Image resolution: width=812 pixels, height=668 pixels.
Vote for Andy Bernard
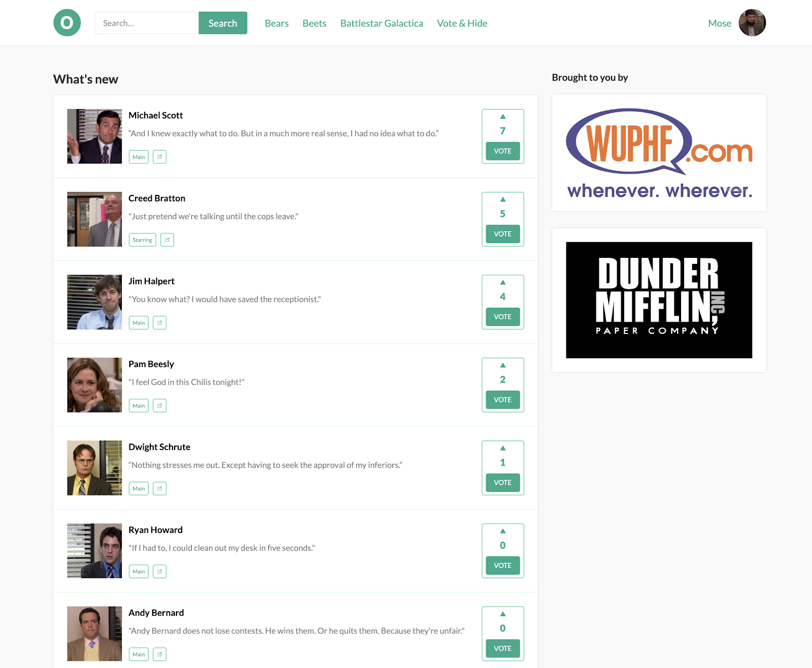503,649
